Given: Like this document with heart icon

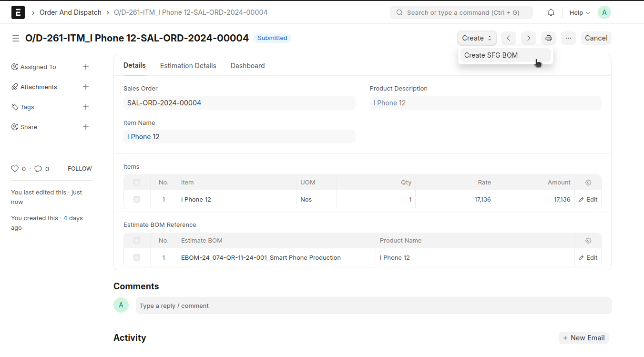Looking at the screenshot, I should pyautogui.click(x=15, y=169).
